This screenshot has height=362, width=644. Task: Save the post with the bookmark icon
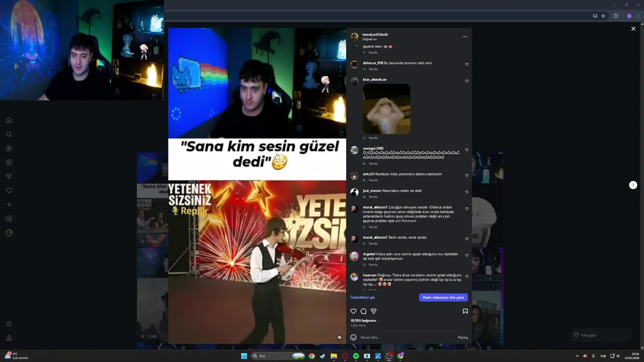[x=465, y=311]
